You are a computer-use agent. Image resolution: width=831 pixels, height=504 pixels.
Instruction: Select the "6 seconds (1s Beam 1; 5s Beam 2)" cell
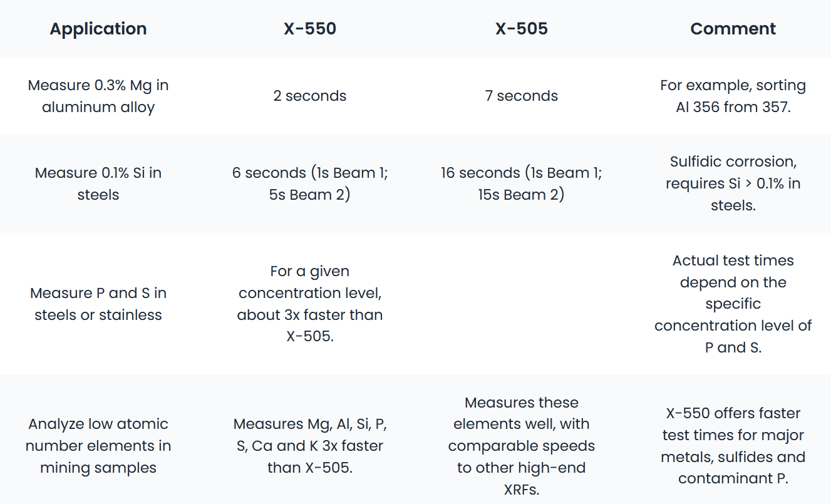click(x=309, y=183)
